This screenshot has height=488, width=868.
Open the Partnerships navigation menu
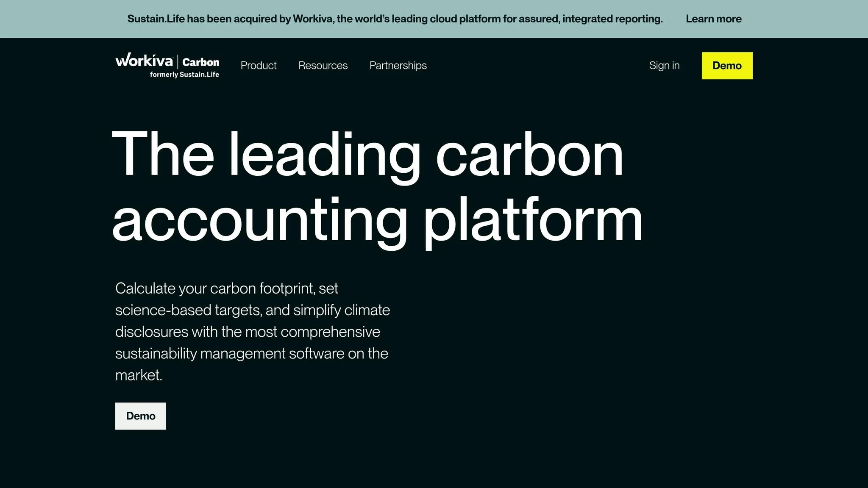(398, 66)
